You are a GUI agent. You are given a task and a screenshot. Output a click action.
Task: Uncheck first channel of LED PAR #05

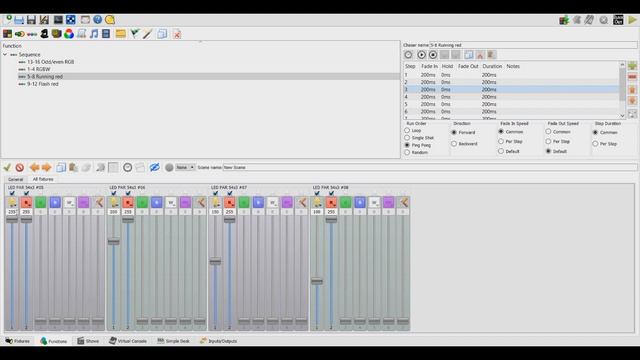click(12, 193)
